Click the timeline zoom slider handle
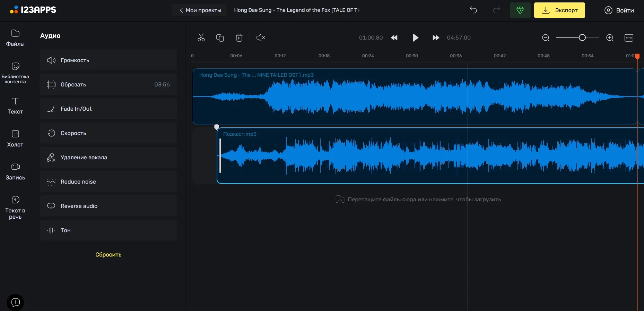644x311 pixels. (582, 37)
